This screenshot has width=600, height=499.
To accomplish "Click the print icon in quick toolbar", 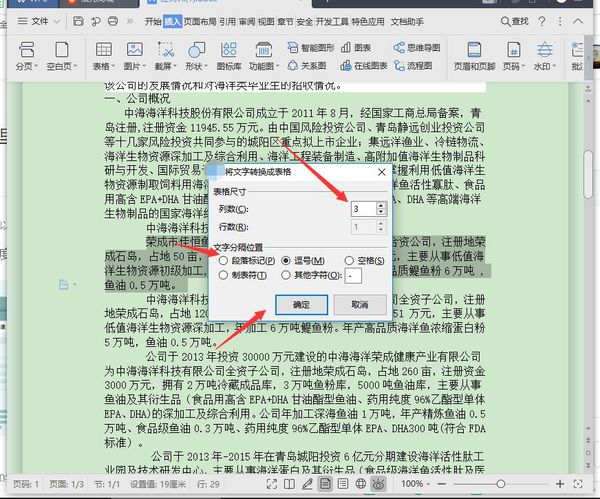I will coord(113,21).
